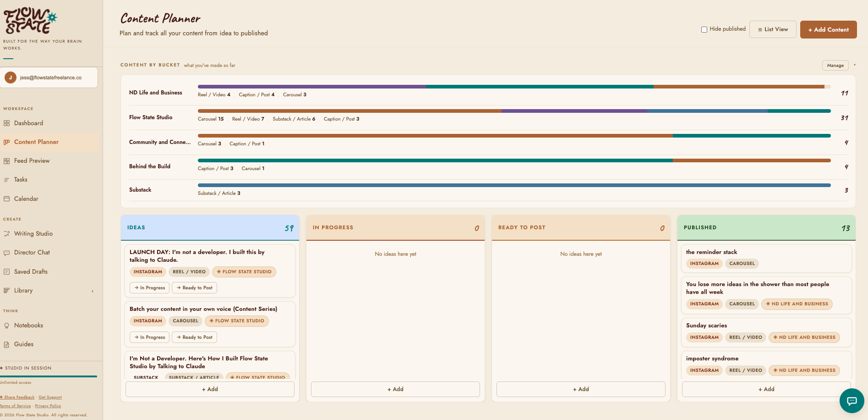Open Director Chat
The width and height of the screenshot is (868, 420).
49,253
